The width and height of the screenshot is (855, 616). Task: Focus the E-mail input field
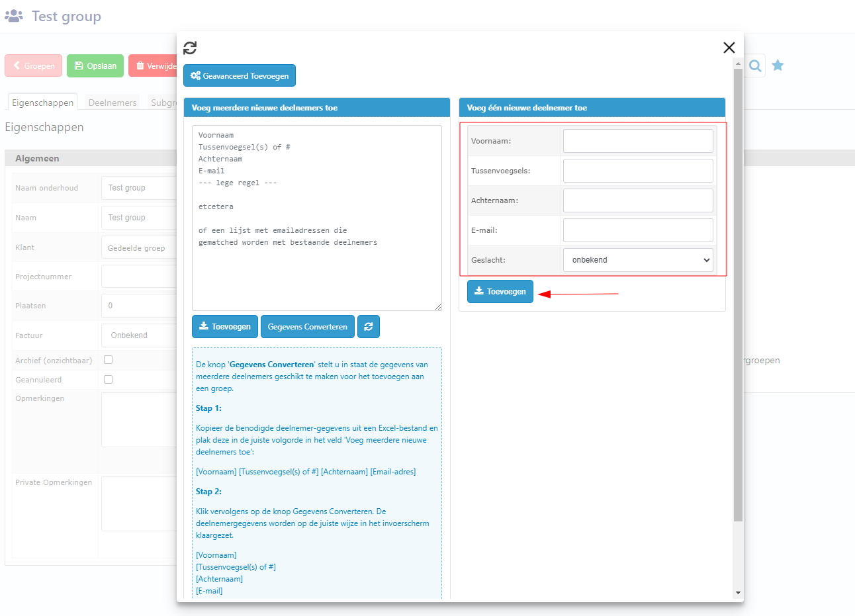638,230
